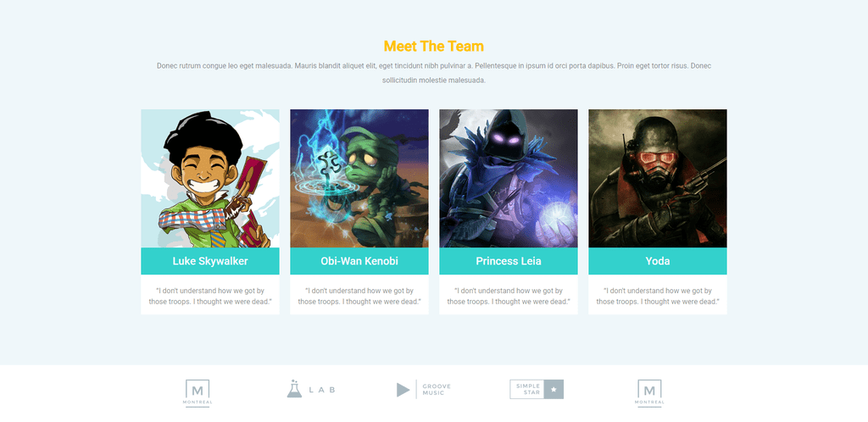This screenshot has width=868, height=422.
Task: Click the star icon in Simple Star logo
Action: pos(554,389)
